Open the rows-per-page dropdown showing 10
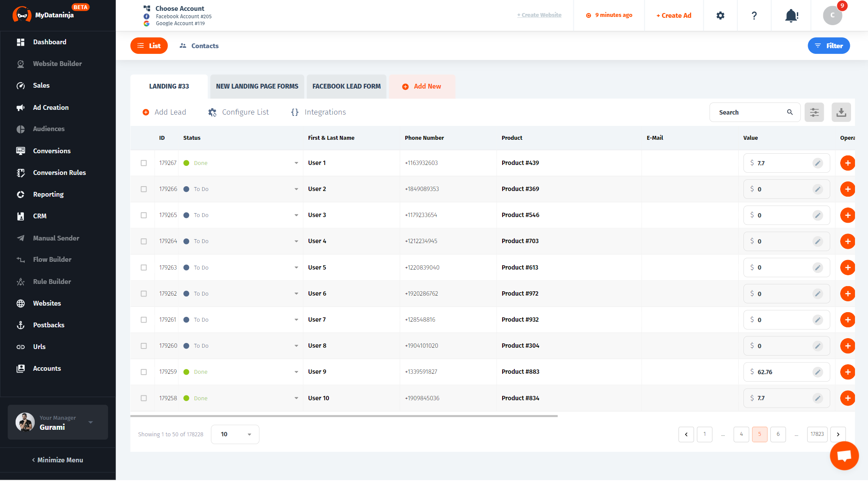 235,435
